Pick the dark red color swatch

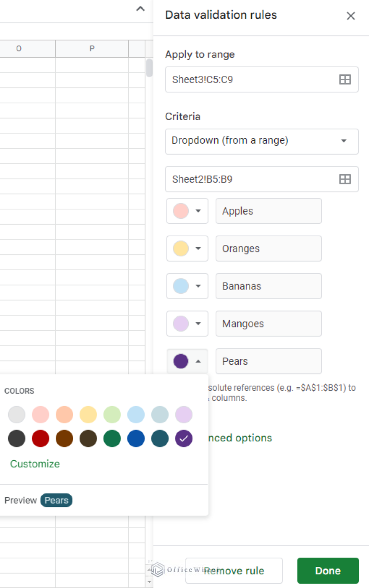click(40, 438)
